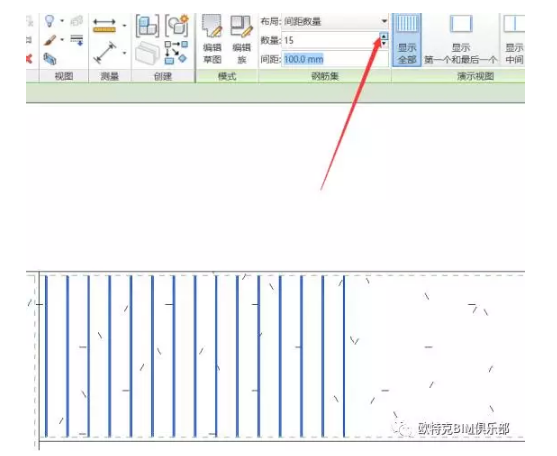
Task: Click the 创建 panel label
Action: (x=163, y=76)
